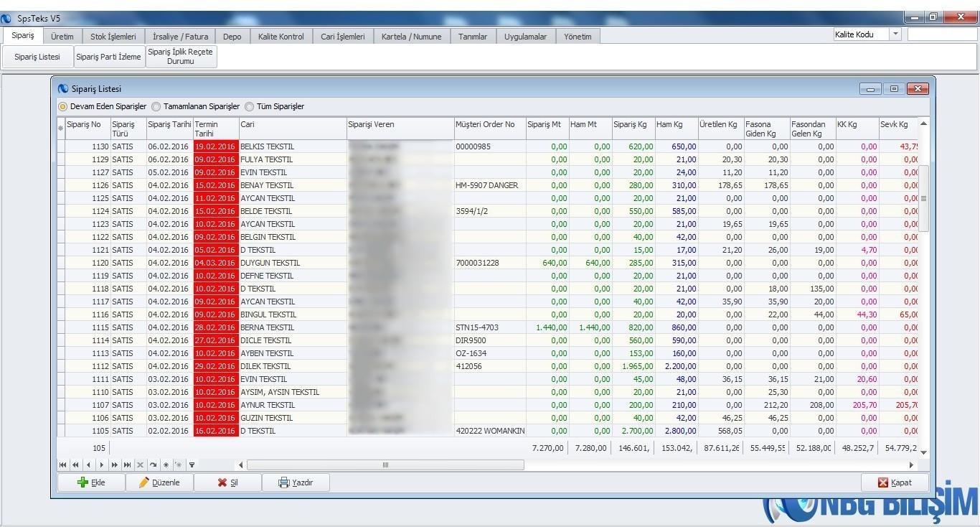This screenshot has height=527, width=980.
Task: Move to previous record in navigator
Action: 88,465
